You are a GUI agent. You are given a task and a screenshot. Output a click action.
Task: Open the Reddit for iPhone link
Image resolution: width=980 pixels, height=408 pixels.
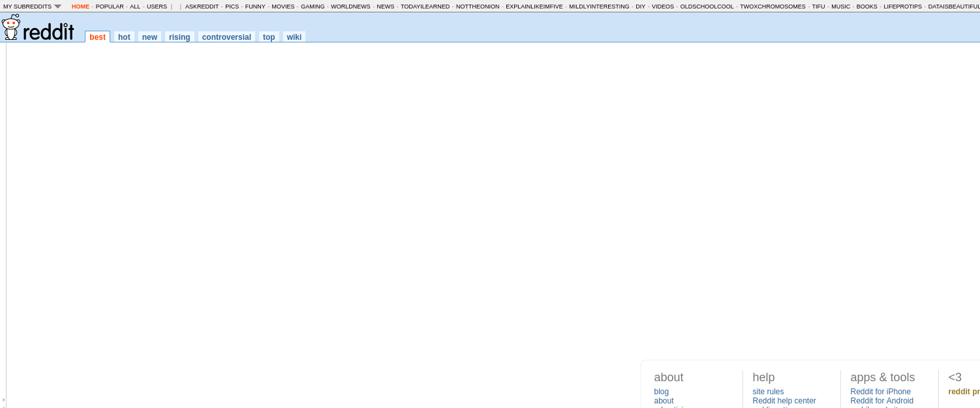[881, 392]
